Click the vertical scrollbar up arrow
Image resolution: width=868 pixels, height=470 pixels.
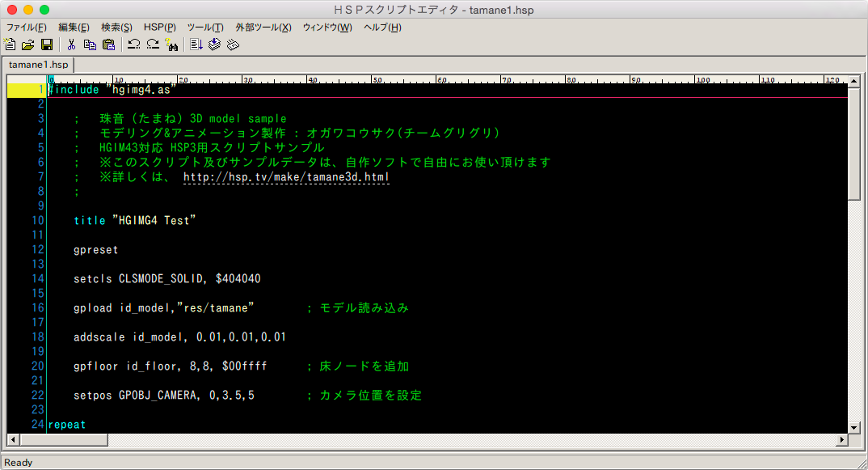(853, 81)
